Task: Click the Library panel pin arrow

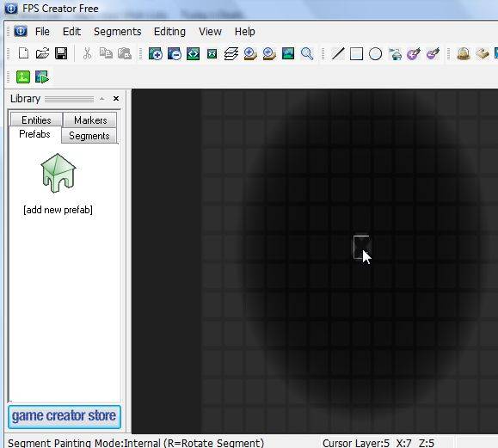Action: (102, 99)
